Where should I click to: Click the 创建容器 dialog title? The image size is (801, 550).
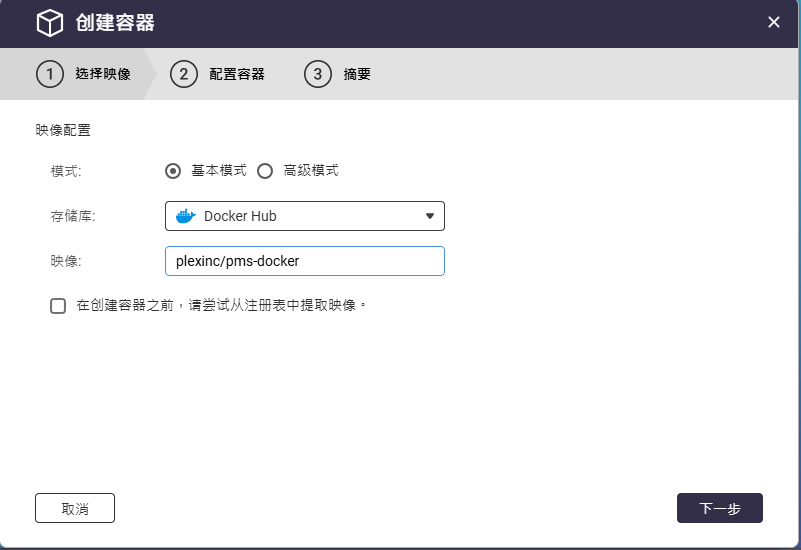click(115, 22)
